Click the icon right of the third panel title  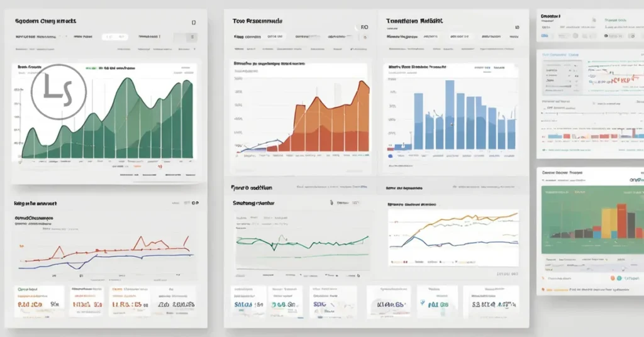click(517, 28)
